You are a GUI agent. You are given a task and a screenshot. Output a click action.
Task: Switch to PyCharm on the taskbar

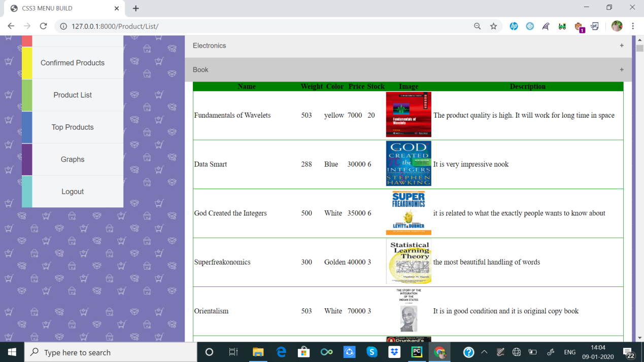pos(417,352)
